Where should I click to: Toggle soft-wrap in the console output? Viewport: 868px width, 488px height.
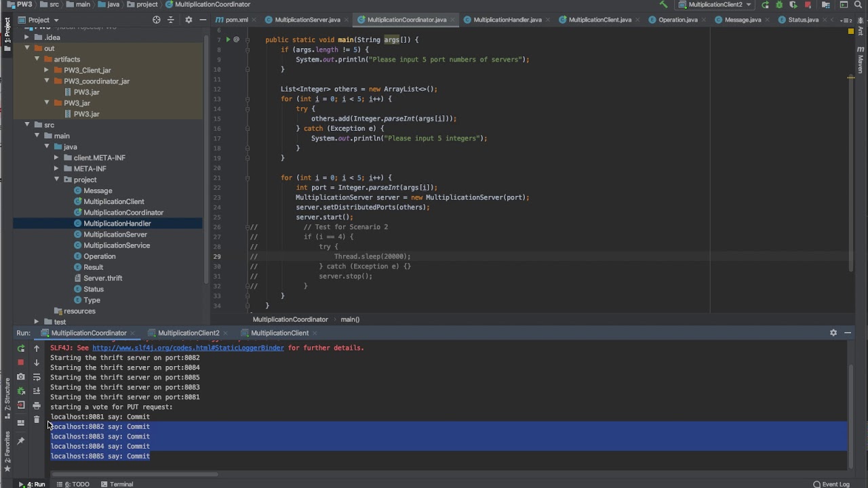(x=37, y=377)
